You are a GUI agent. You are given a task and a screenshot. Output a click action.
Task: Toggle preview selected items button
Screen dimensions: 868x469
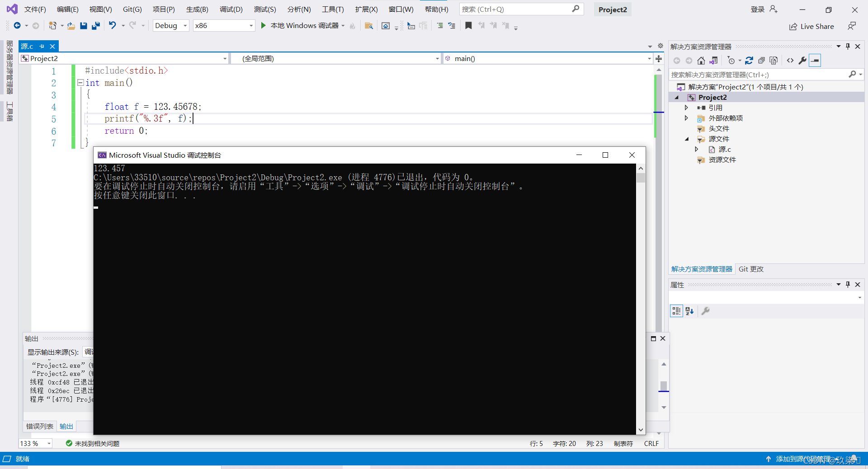click(815, 61)
